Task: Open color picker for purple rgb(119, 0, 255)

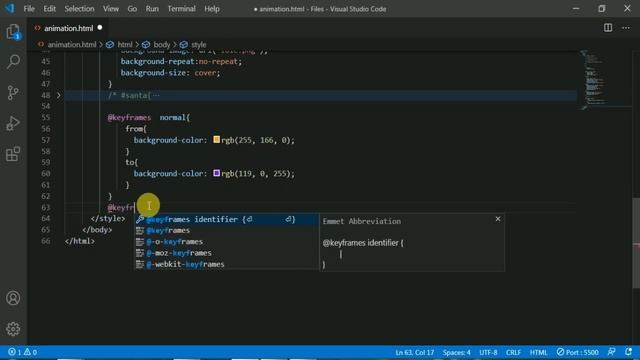Action: (x=216, y=173)
